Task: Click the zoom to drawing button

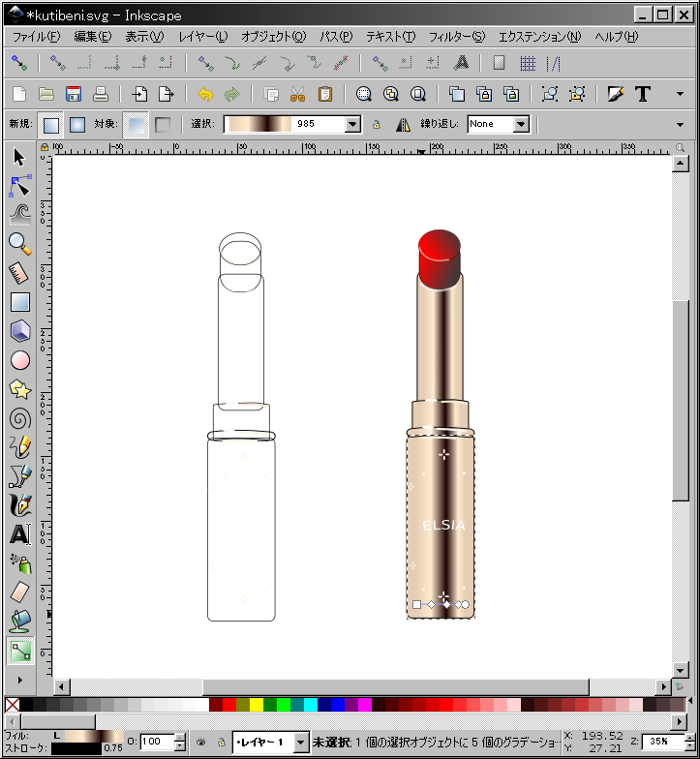Action: click(391, 94)
